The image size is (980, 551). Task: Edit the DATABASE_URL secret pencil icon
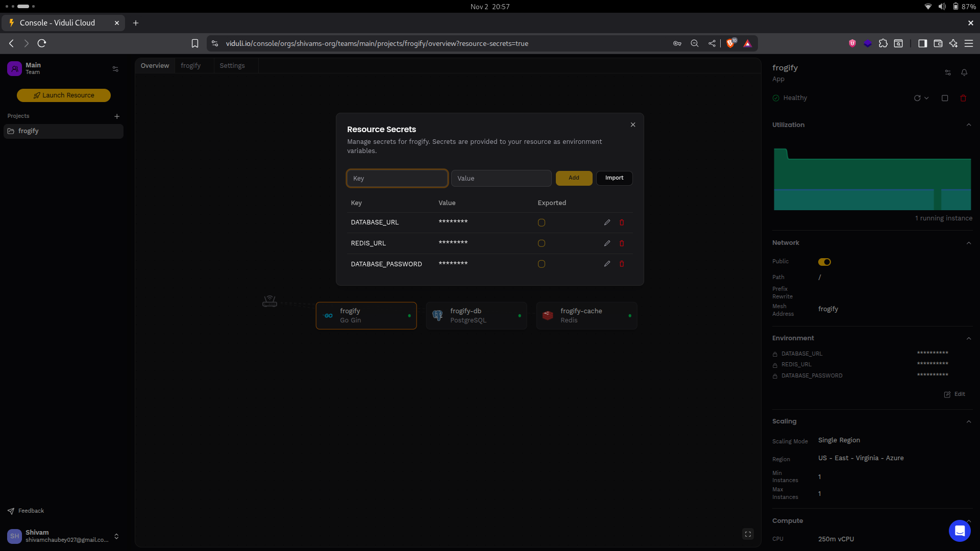(x=607, y=222)
